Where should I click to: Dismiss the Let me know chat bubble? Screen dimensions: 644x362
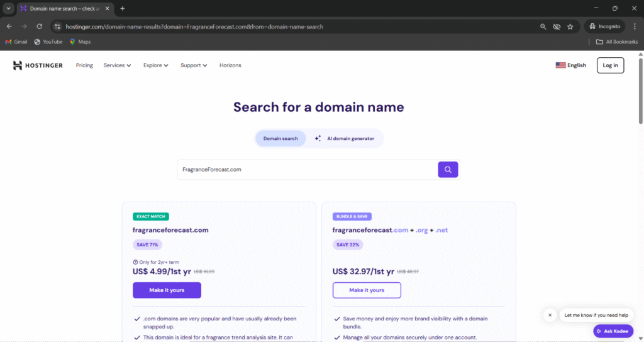tap(550, 315)
